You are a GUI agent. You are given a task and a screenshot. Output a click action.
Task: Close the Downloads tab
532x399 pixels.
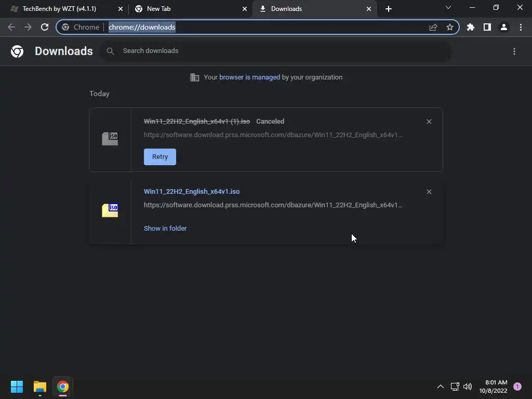pos(369,9)
